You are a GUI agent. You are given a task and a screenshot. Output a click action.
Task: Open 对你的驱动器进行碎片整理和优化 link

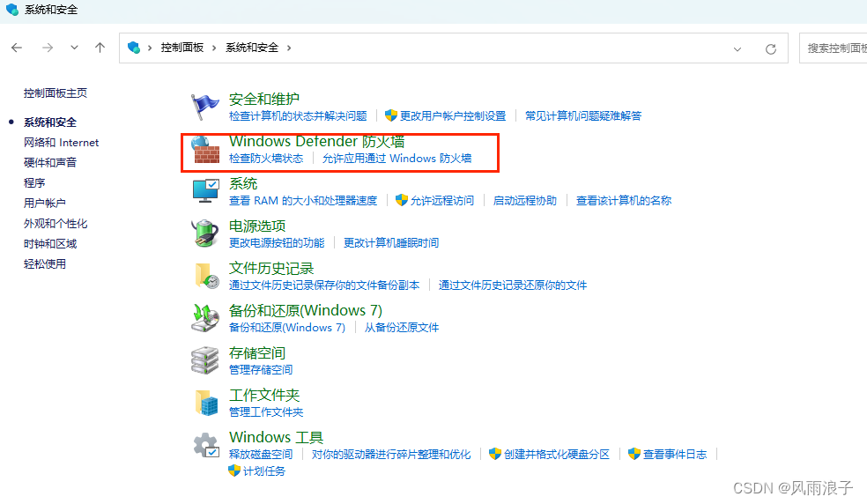[391, 454]
